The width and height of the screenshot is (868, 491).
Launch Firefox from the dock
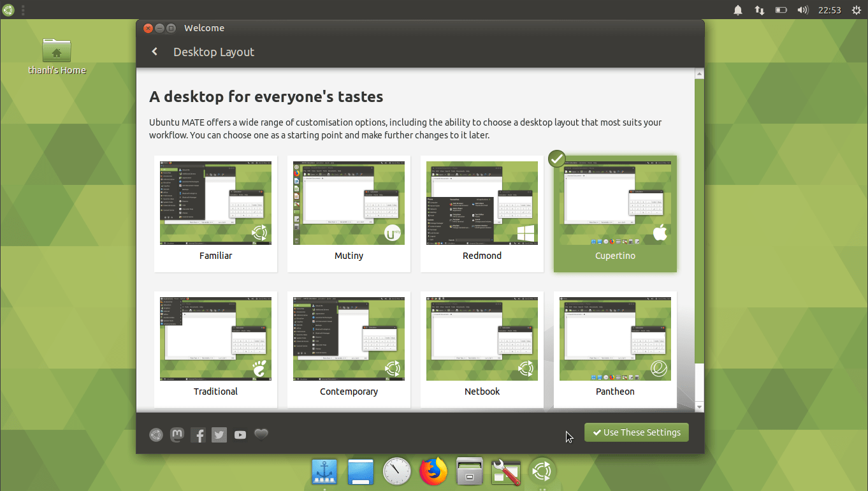click(x=433, y=472)
